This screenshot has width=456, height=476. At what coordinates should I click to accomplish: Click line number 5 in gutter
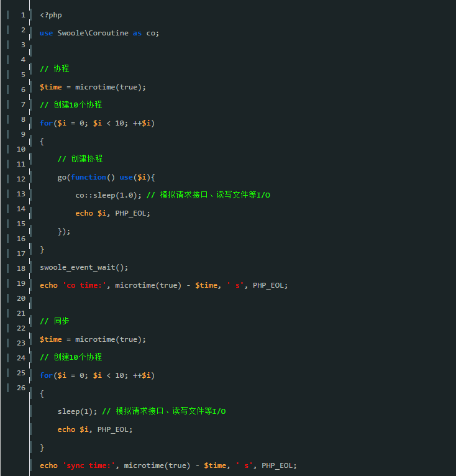[23, 75]
